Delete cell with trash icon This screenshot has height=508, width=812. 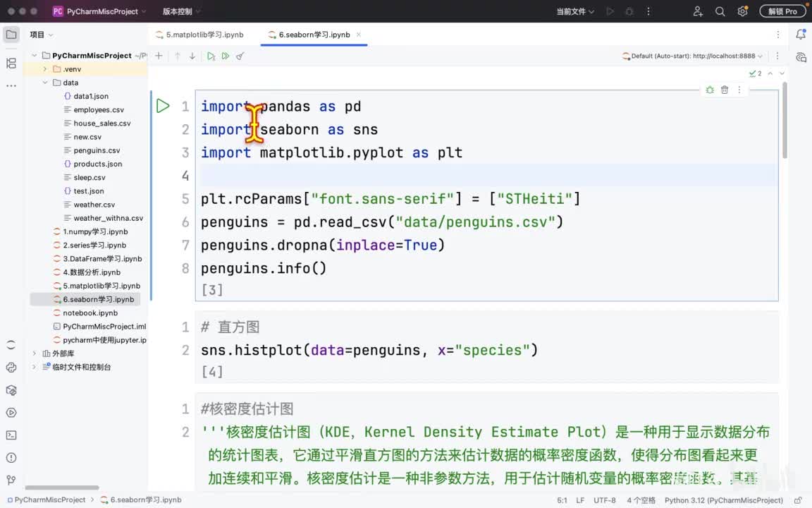725,90
